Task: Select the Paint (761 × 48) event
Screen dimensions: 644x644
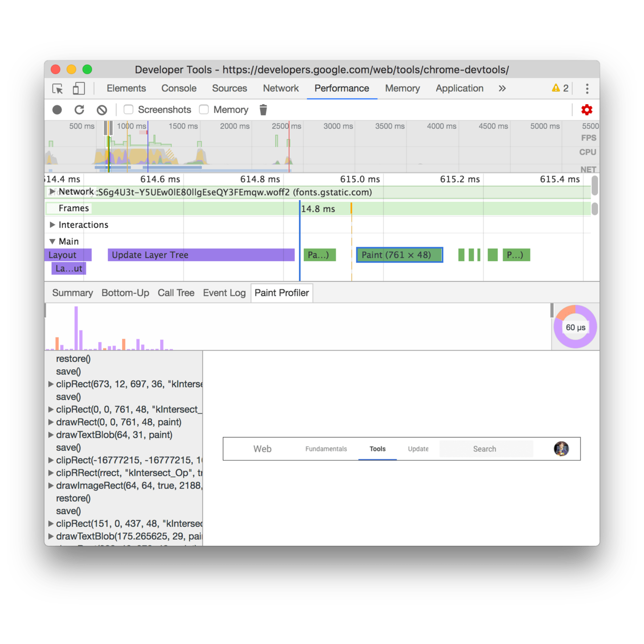Action: pyautogui.click(x=399, y=255)
